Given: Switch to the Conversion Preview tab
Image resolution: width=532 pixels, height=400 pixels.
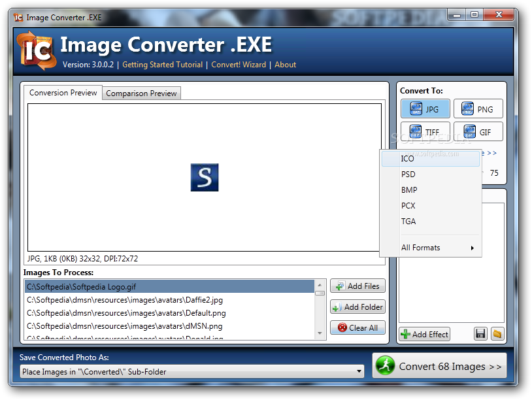Looking at the screenshot, I should pos(63,93).
